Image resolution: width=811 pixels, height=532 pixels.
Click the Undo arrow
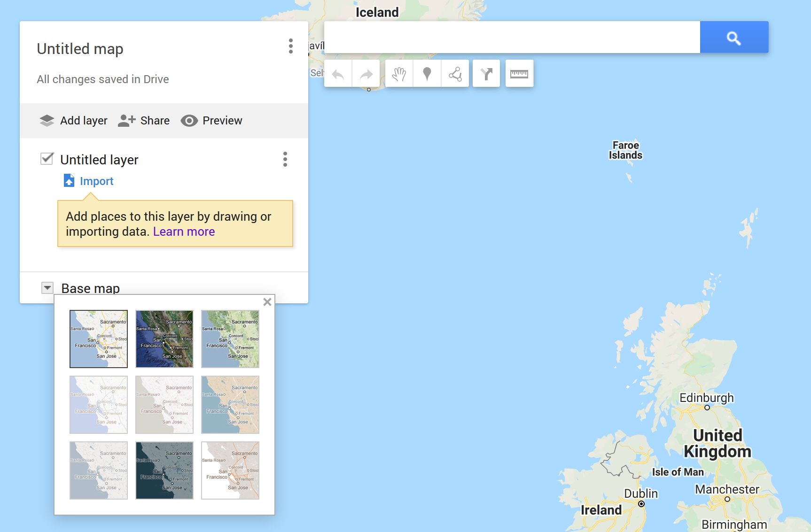click(338, 74)
